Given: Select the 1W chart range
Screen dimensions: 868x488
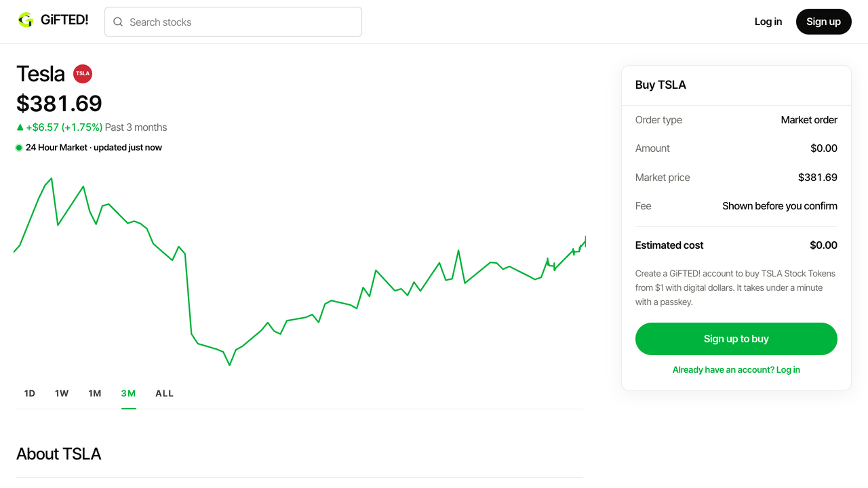Looking at the screenshot, I should [62, 393].
